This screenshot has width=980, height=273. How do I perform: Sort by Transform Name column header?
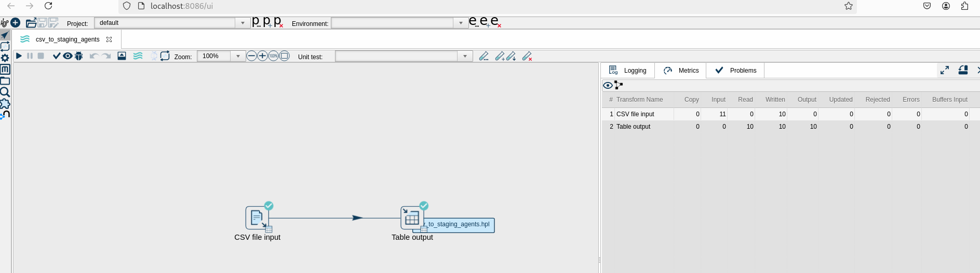(x=639, y=100)
